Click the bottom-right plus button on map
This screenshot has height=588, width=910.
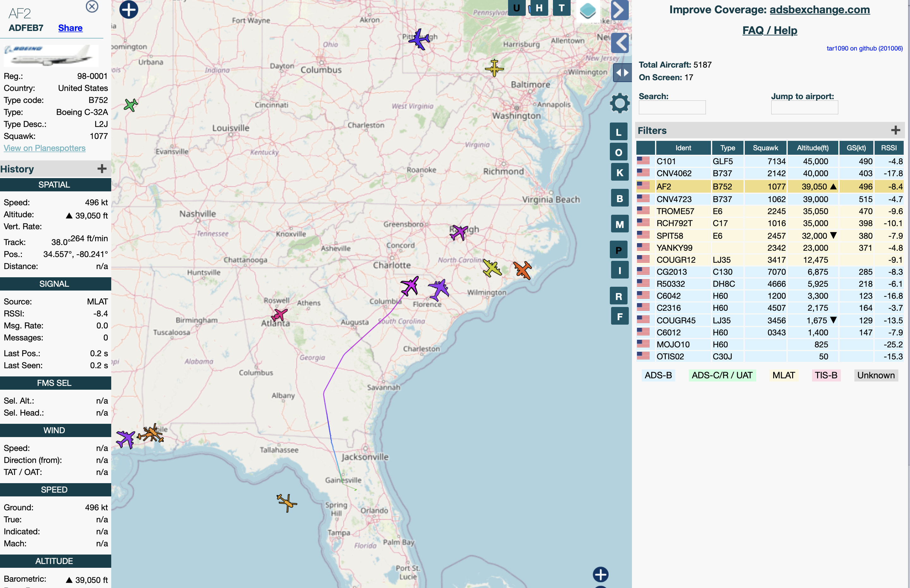(x=601, y=574)
